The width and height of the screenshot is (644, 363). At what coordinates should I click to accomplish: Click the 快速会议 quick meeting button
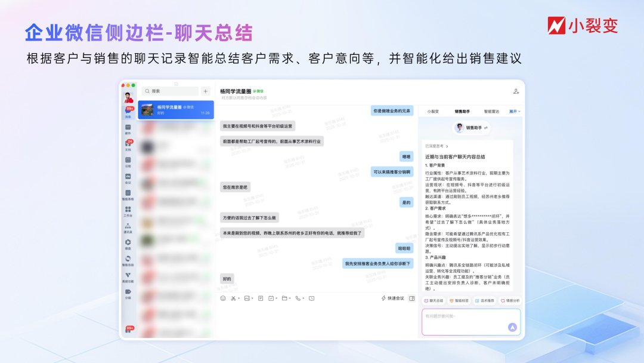click(x=393, y=298)
